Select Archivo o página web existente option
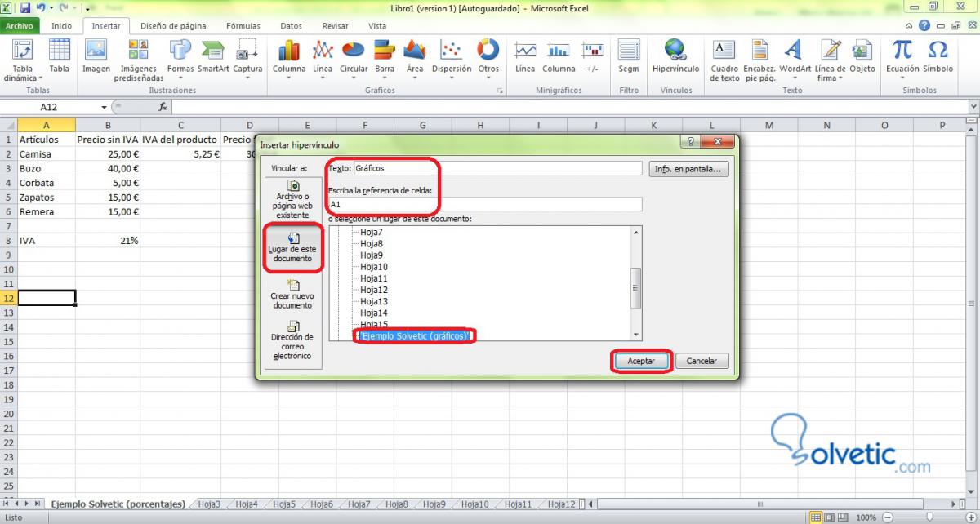980x524 pixels. (293, 199)
